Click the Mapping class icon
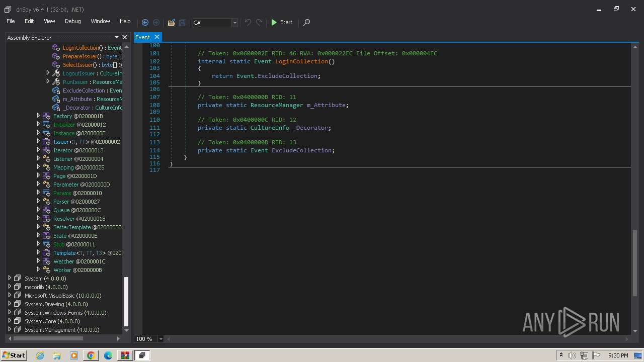Image resolution: width=644 pixels, height=362 pixels. [x=46, y=167]
